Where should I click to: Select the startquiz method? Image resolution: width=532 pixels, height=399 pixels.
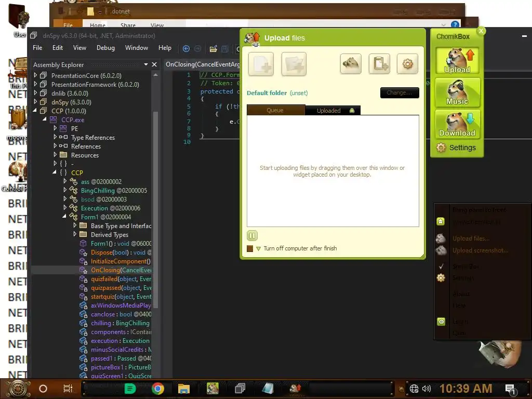pyautogui.click(x=121, y=297)
